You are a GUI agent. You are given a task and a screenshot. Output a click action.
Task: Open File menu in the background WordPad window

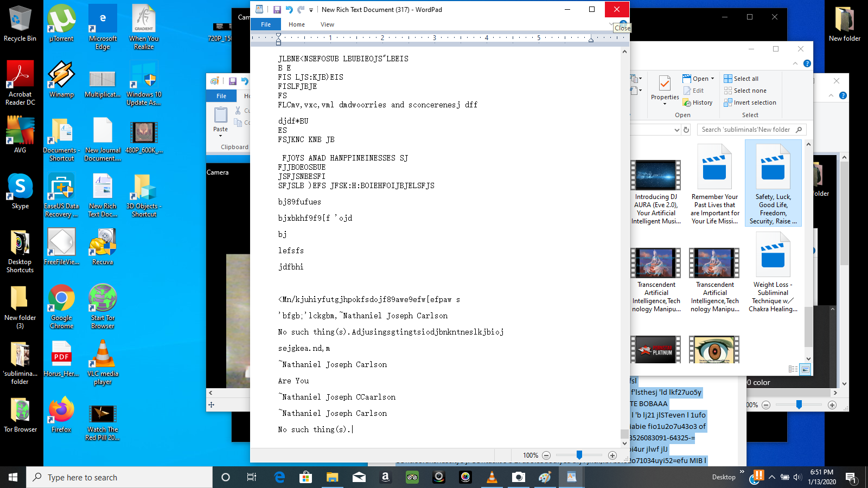[221, 96]
